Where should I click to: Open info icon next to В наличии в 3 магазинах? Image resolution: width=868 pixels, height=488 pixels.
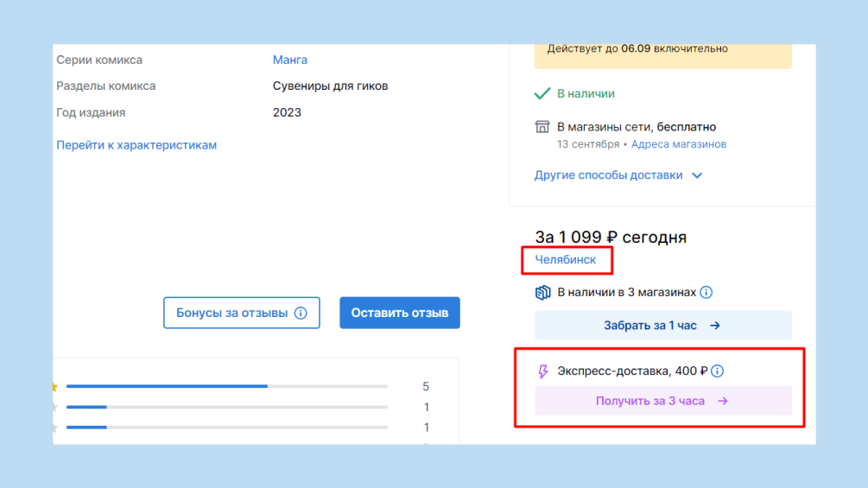pyautogui.click(x=706, y=293)
